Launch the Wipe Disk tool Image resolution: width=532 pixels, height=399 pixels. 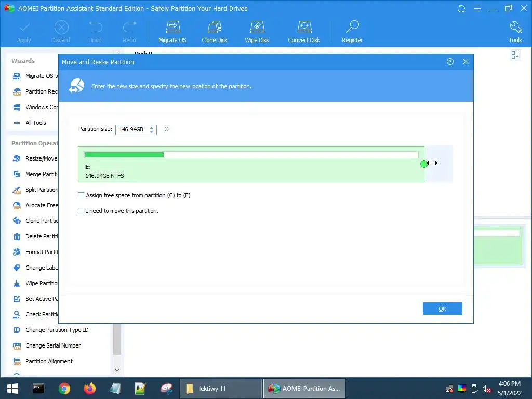(257, 32)
